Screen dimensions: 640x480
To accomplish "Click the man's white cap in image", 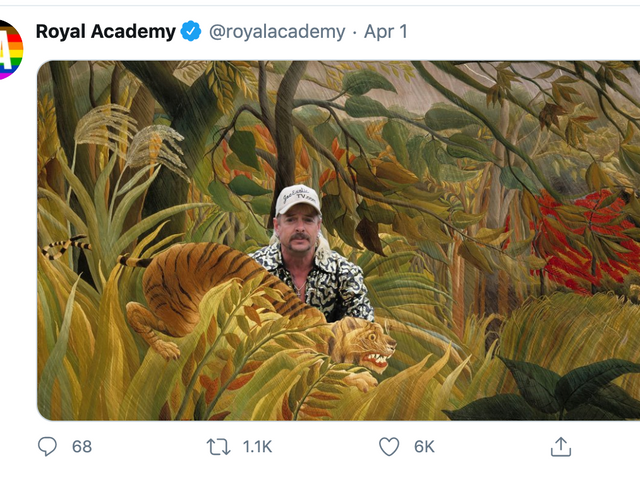I will click(298, 200).
